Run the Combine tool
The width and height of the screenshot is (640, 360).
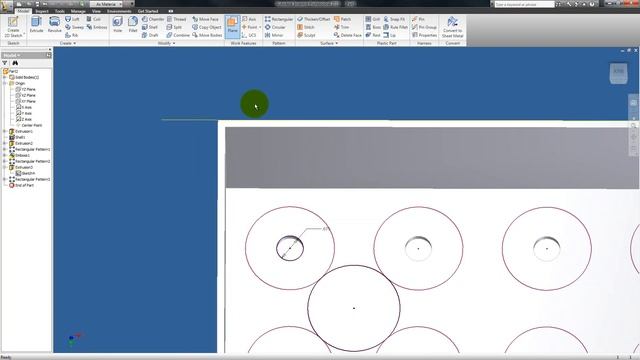point(178,35)
